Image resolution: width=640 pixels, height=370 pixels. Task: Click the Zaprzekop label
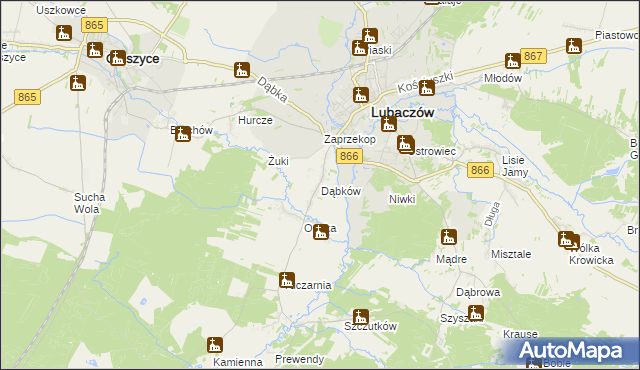tap(350, 140)
